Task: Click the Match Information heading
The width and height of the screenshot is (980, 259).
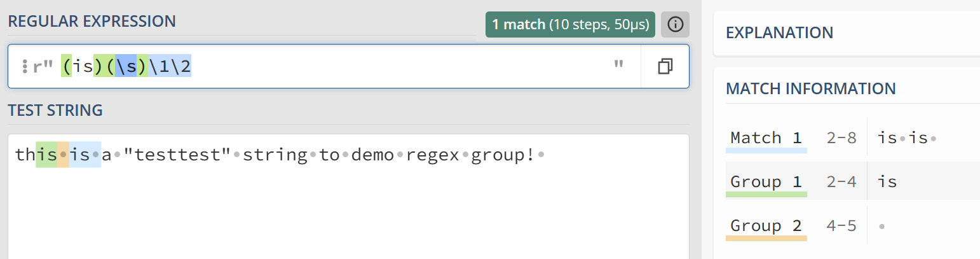Action: (x=811, y=88)
